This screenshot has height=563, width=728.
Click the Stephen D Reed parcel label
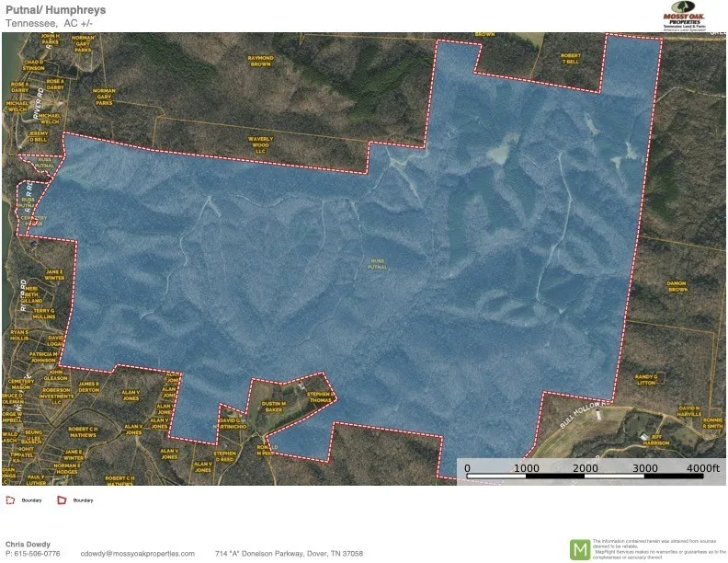pyautogui.click(x=224, y=456)
